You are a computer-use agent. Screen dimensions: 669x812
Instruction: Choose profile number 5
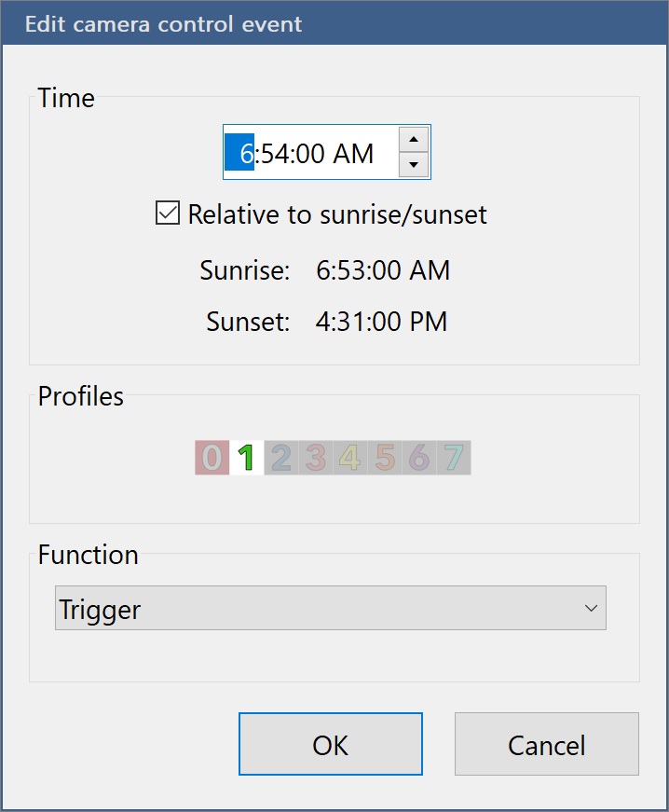(x=385, y=458)
